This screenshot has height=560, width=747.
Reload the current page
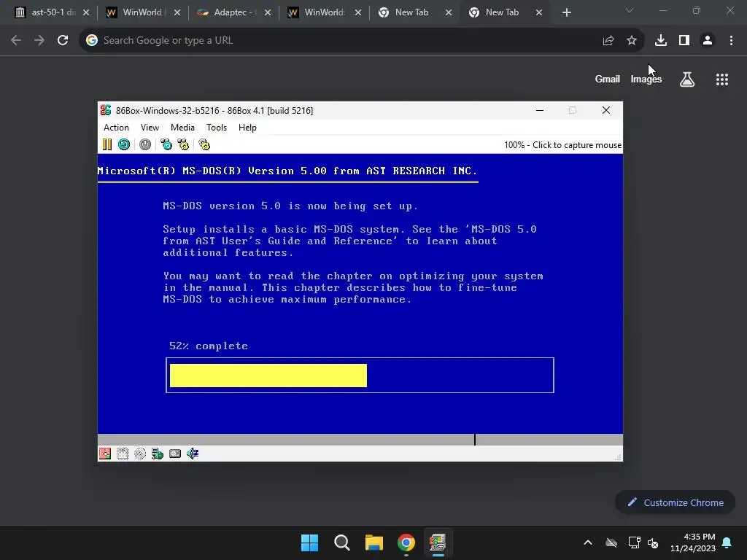63,41
